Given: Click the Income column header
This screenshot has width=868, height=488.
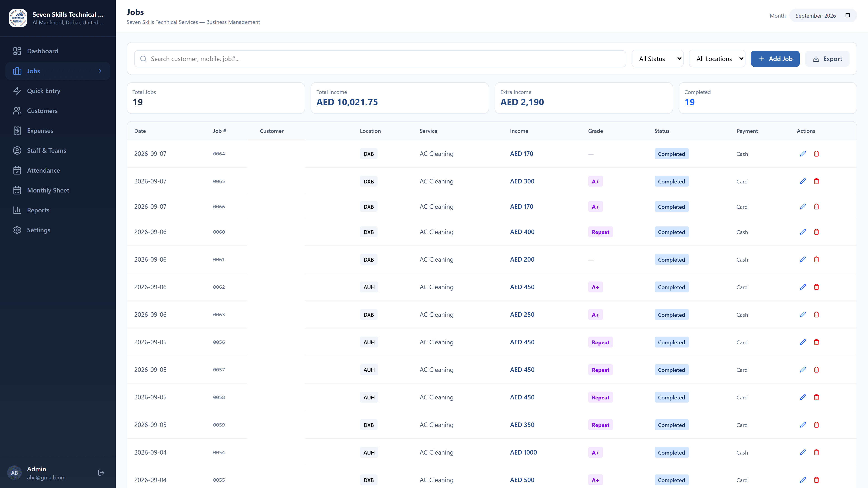Looking at the screenshot, I should tap(519, 131).
